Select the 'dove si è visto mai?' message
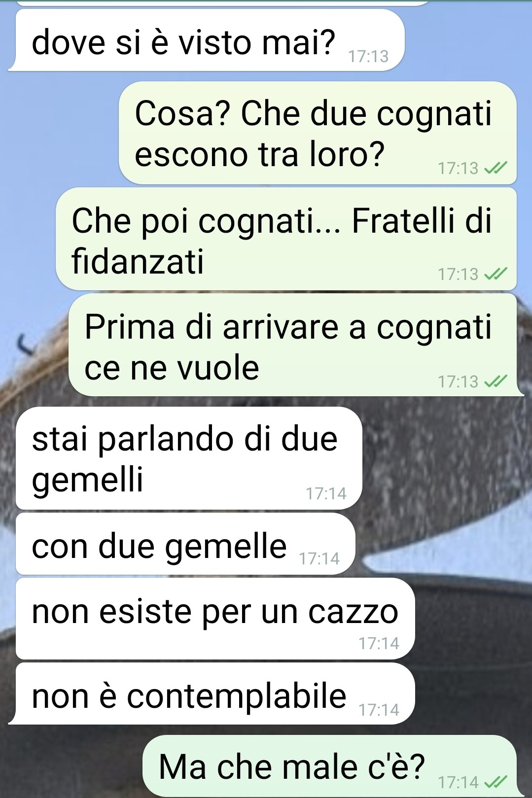Viewport: 532px width, 798px height. coord(206,40)
